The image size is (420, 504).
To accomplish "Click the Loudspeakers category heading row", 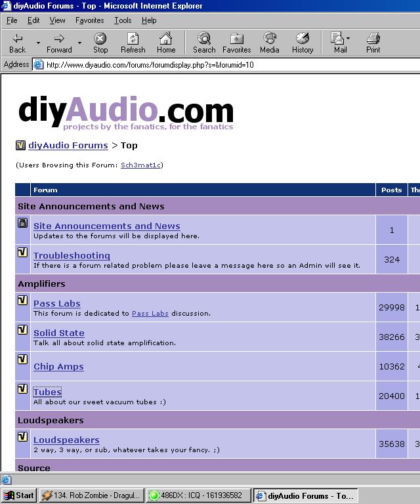I will pos(217,420).
